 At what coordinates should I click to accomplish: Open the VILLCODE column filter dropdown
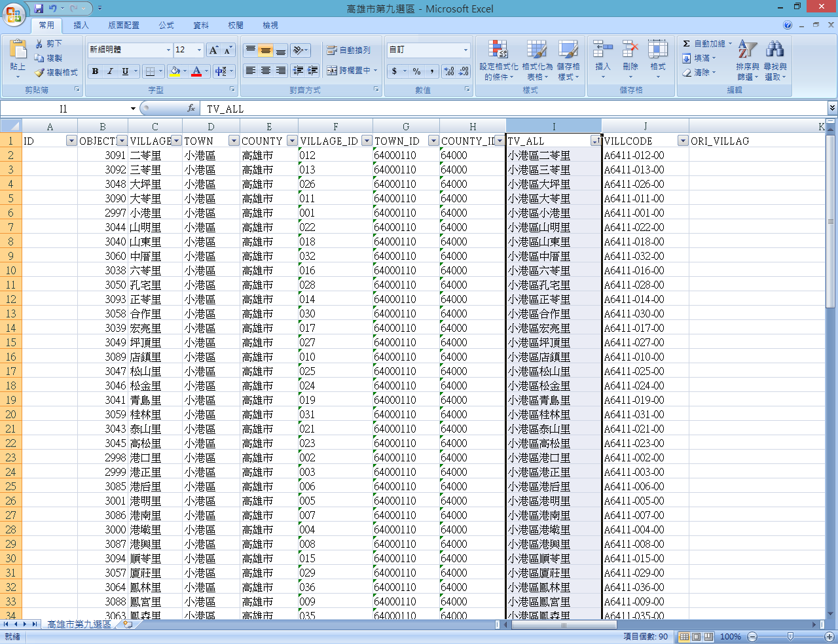(x=683, y=141)
